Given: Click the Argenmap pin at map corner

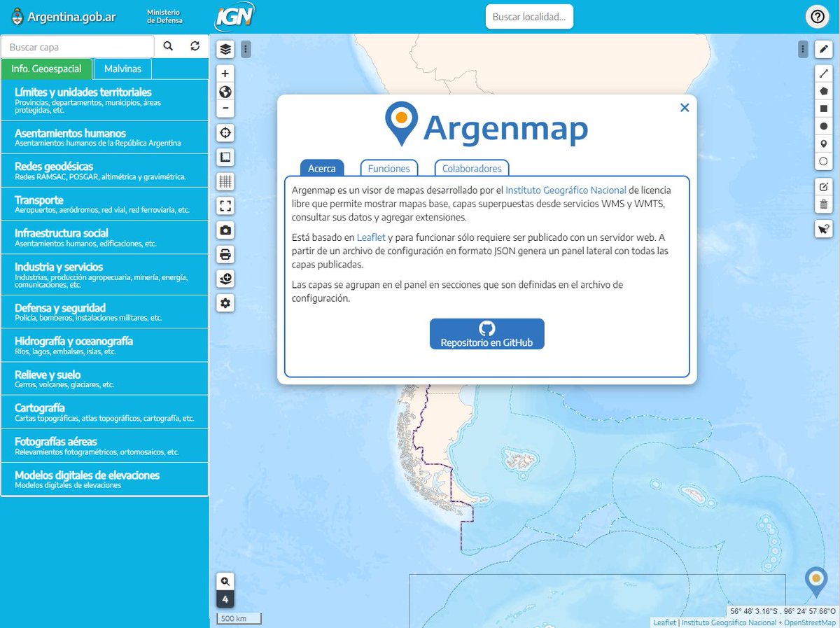Looking at the screenshot, I should 816,582.
